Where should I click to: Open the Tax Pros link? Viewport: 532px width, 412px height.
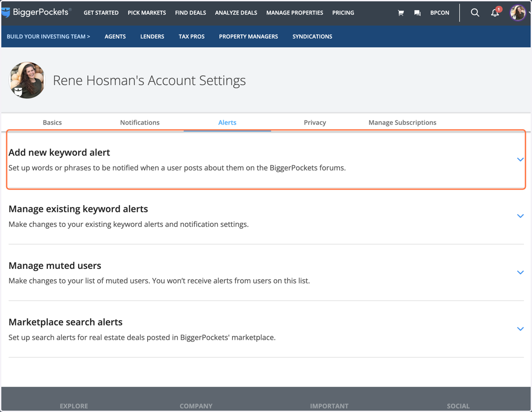[x=192, y=36]
